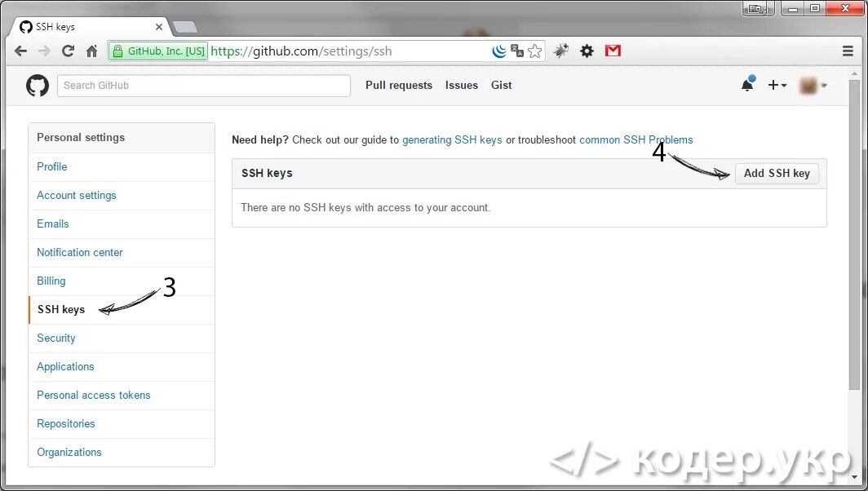Click the Add SSH key button

coord(777,173)
